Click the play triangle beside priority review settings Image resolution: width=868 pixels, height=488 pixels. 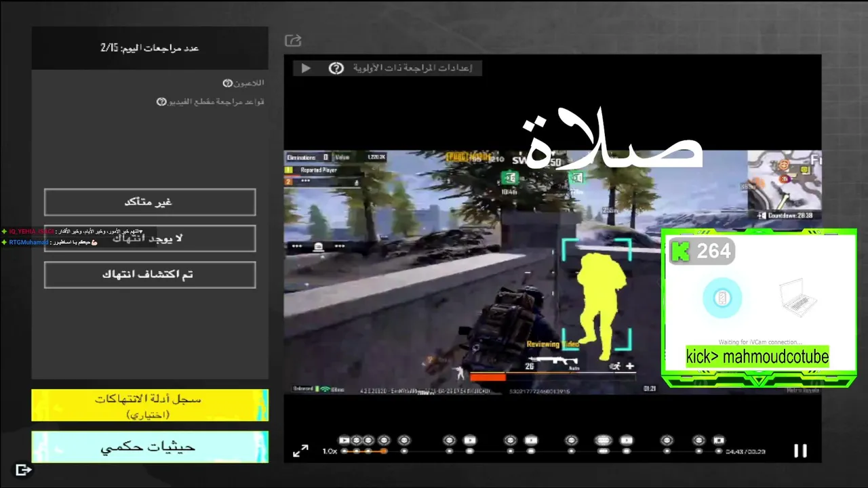(305, 68)
